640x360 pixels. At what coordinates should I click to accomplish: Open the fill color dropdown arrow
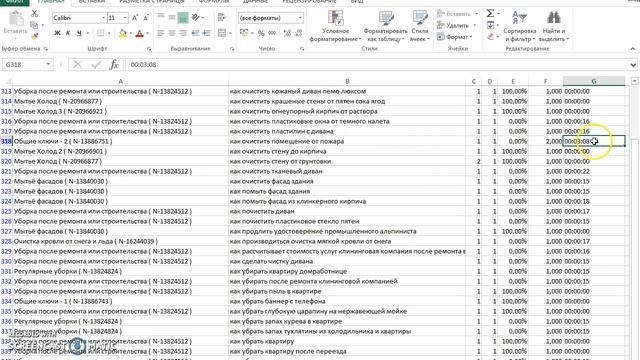click(131, 33)
